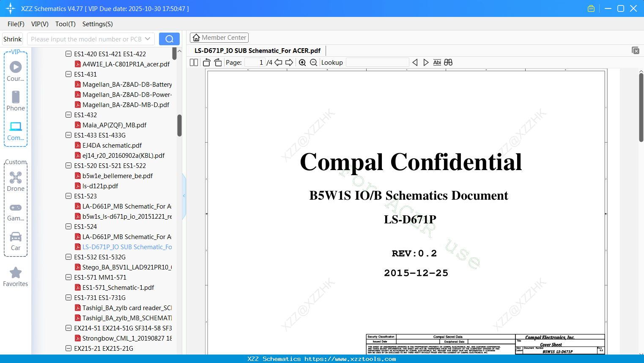Open the model number dropdown arrow
This screenshot has width=644, height=363.
pyautogui.click(x=148, y=39)
